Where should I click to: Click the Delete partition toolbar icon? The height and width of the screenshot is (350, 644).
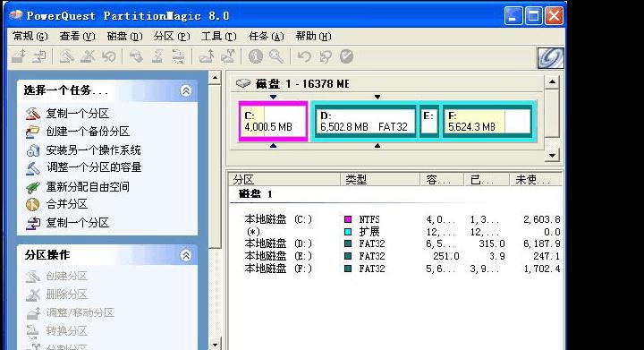[88, 55]
